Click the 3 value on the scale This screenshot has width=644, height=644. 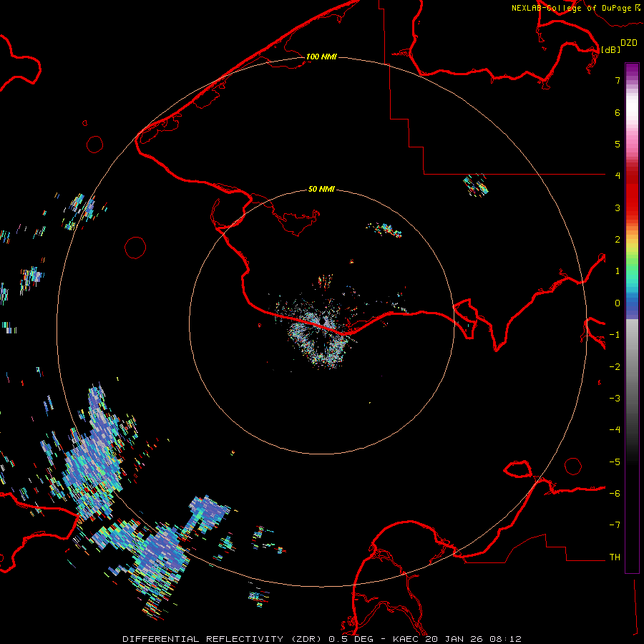618,208
